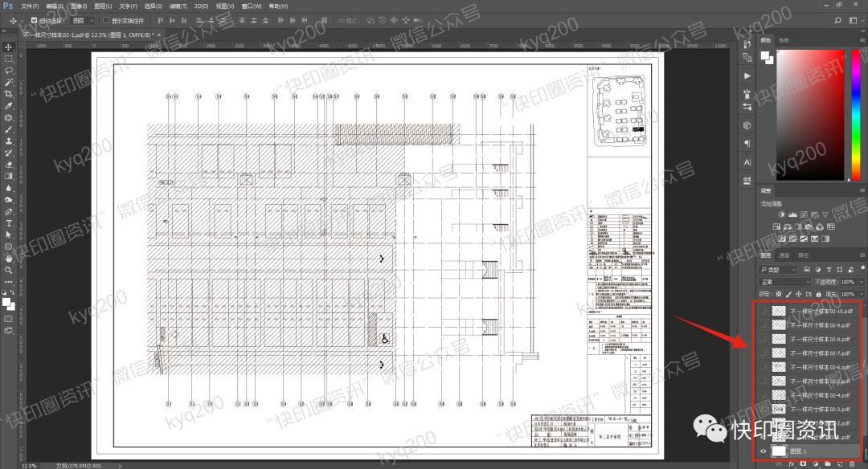Select the Magic Wand tool
Screen dimensions: 868x469
coord(8,83)
